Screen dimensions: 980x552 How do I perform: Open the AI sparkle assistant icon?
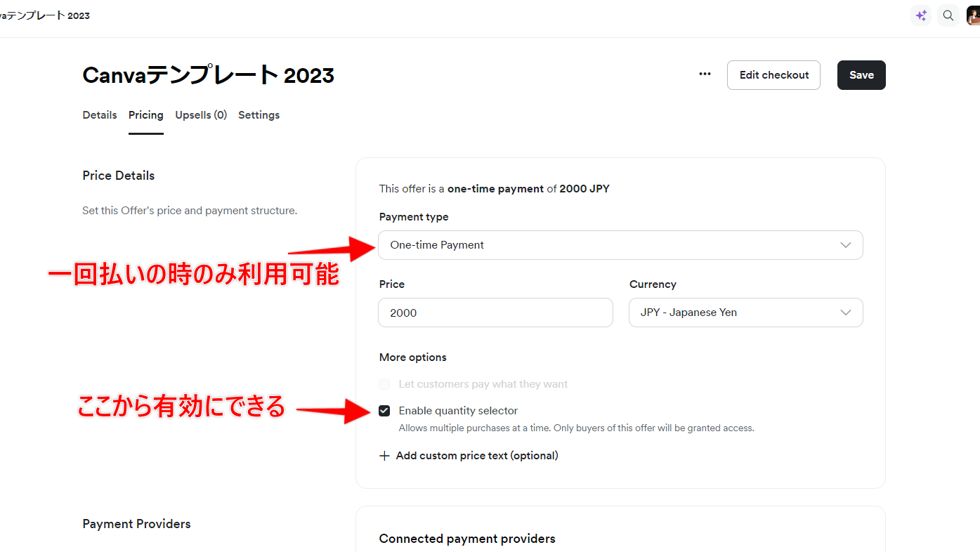[921, 15]
